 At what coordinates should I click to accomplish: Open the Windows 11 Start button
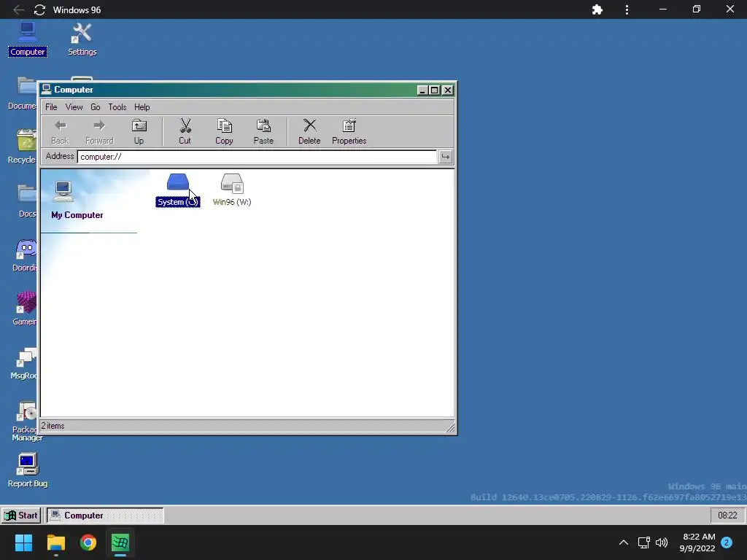click(23, 542)
